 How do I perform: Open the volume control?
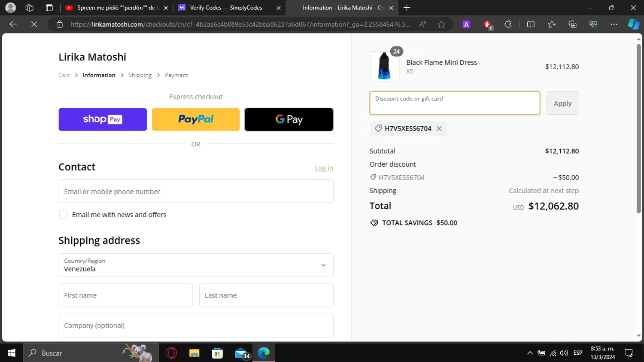point(564,353)
